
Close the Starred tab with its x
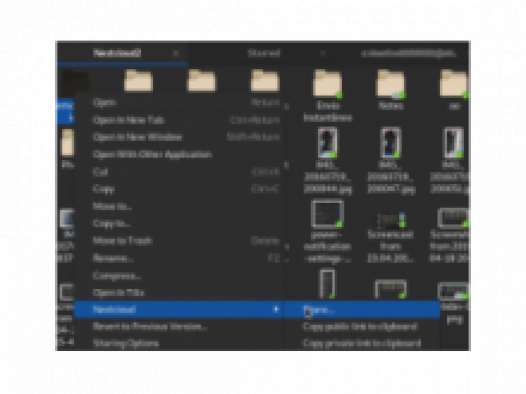[323, 53]
